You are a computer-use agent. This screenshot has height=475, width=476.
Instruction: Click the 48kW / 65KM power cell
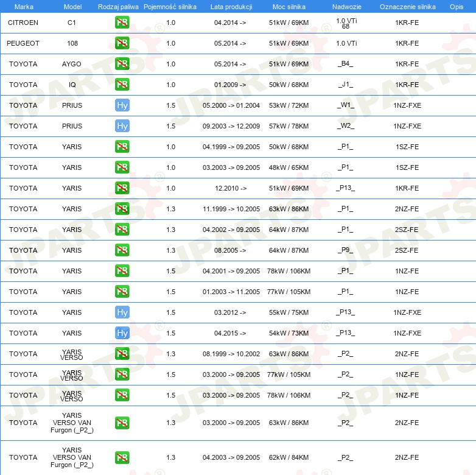coord(289,167)
